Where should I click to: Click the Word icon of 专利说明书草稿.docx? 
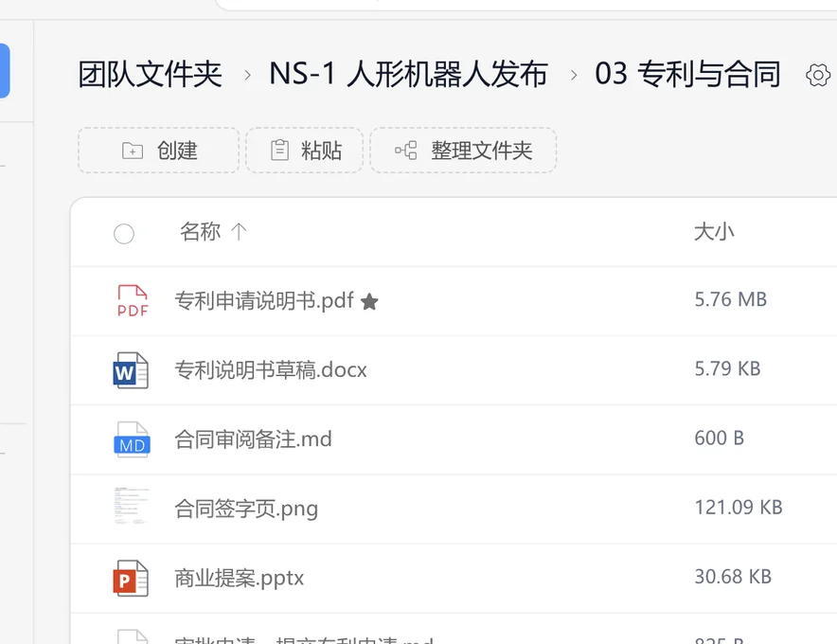[x=131, y=370]
